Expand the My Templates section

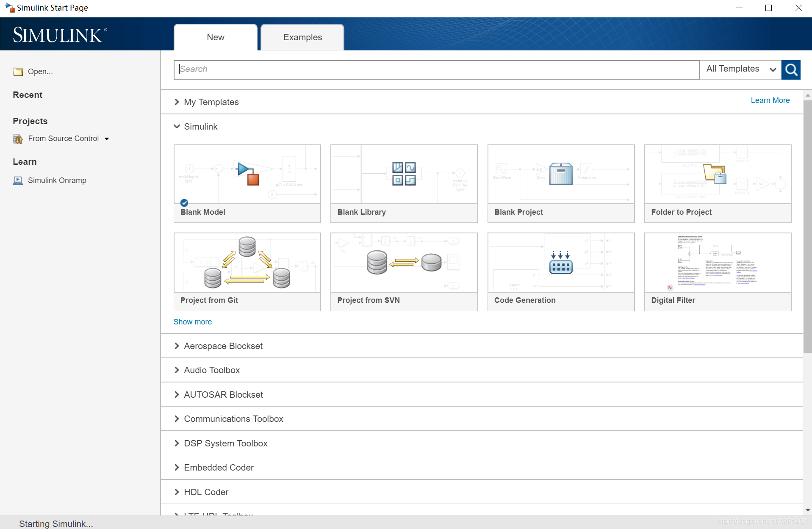click(x=177, y=102)
